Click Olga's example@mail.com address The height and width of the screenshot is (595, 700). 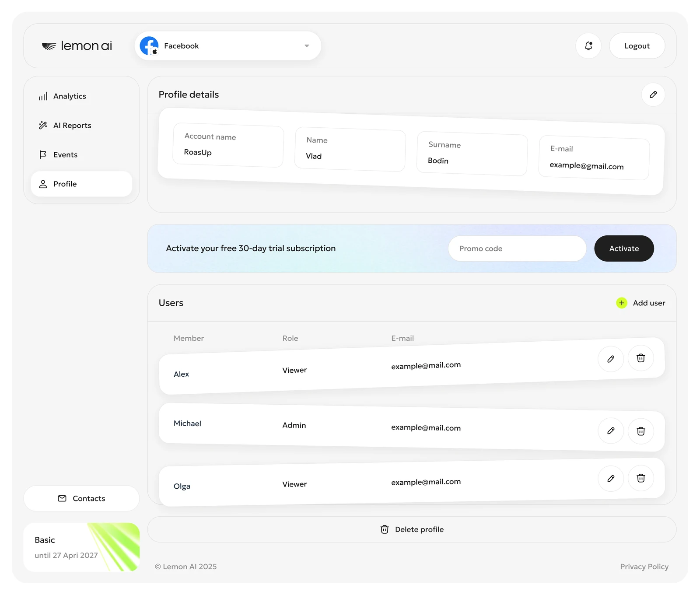tap(426, 482)
